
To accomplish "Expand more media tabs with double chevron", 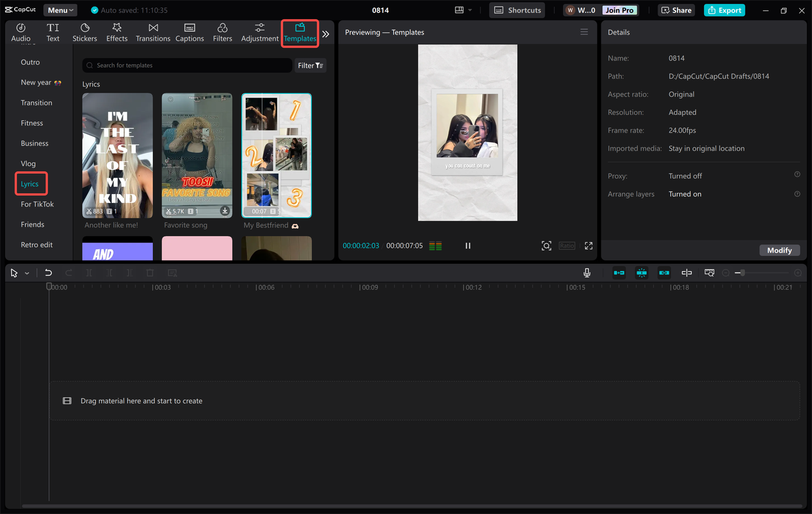I will coord(325,34).
